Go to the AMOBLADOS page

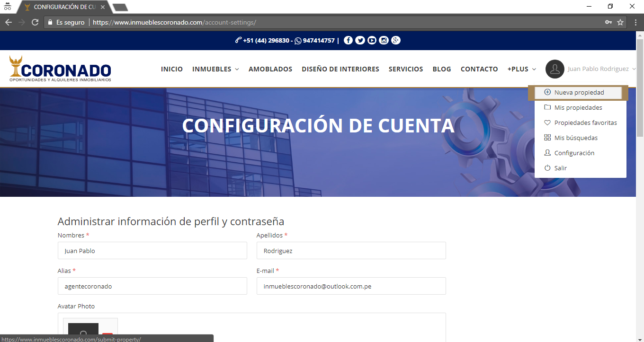270,69
